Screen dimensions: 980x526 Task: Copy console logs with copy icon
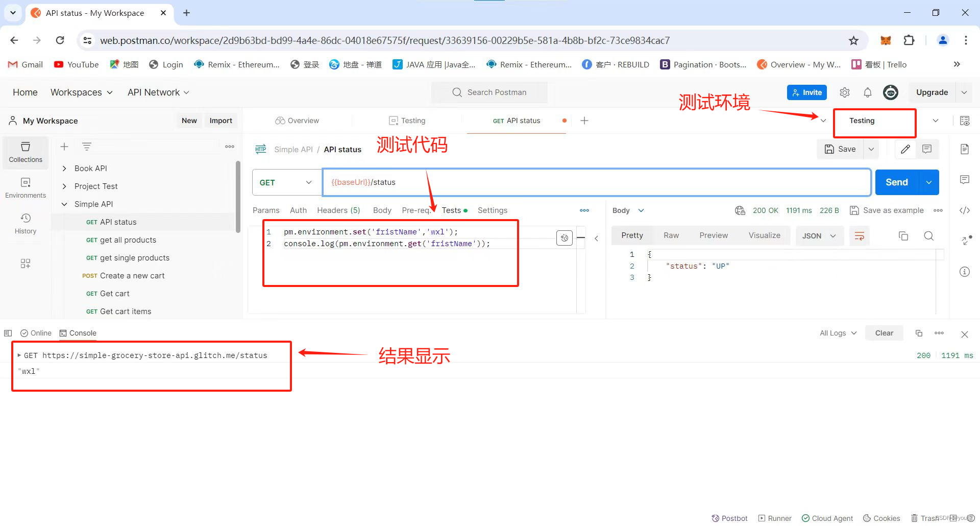tap(919, 333)
